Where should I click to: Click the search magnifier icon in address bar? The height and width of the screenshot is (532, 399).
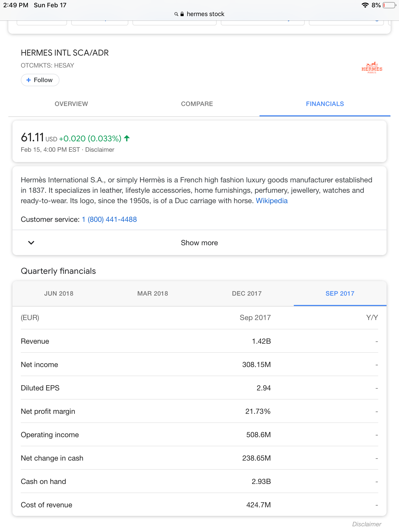(176, 14)
